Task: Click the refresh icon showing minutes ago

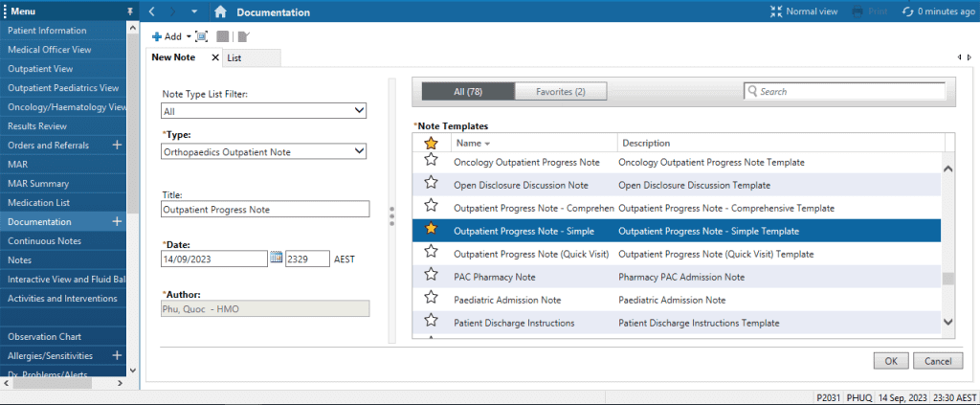Action: (x=908, y=11)
